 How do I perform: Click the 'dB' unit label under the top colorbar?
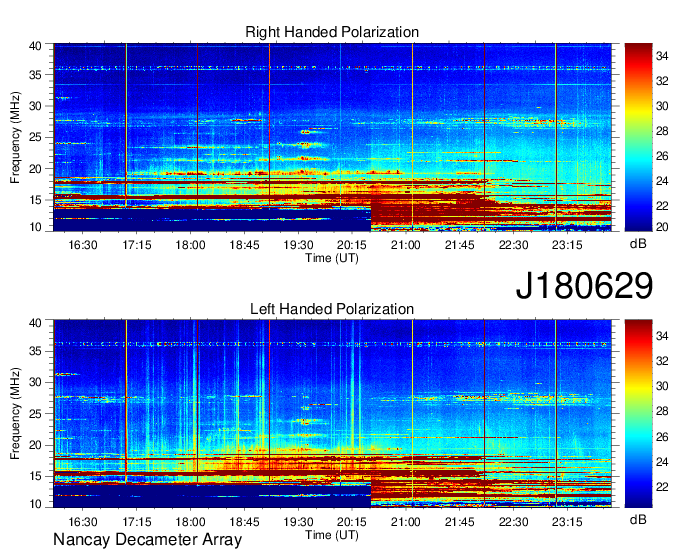(638, 244)
